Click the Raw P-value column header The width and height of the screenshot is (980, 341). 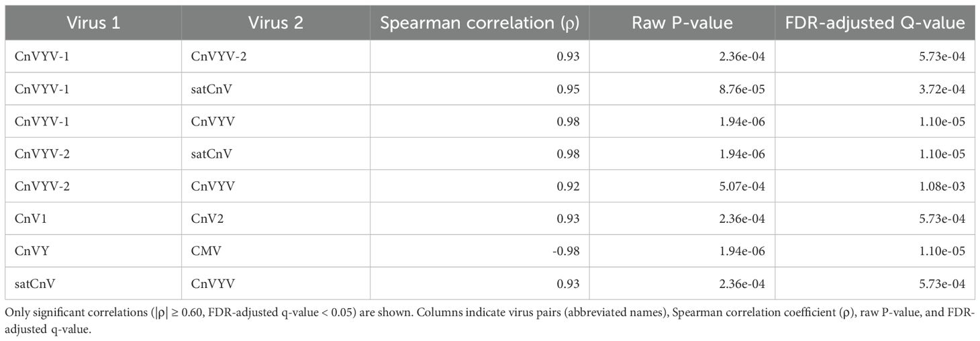point(682,23)
